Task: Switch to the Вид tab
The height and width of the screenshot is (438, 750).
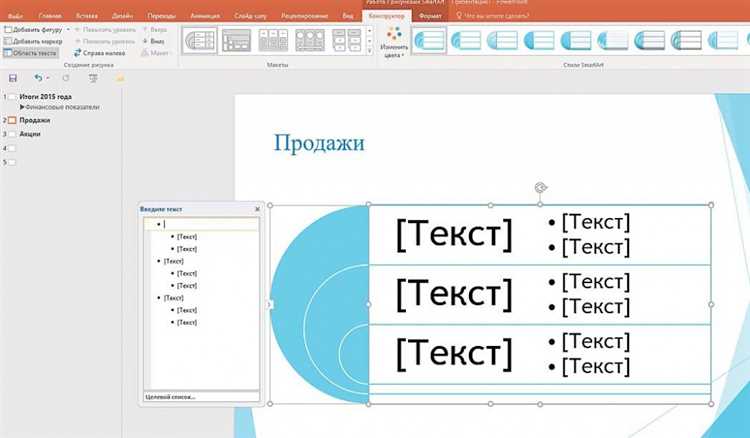Action: click(348, 16)
